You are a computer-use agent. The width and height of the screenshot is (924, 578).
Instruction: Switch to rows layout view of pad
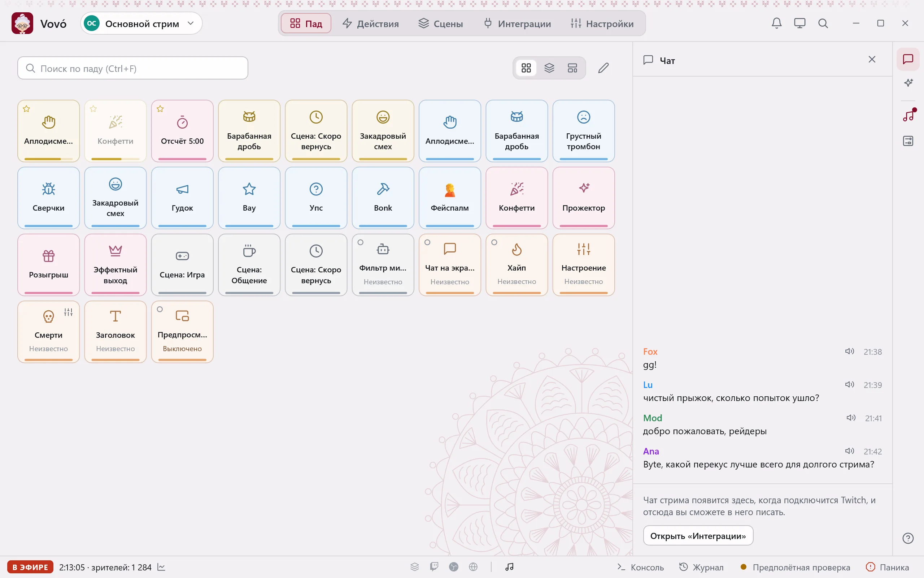point(572,68)
